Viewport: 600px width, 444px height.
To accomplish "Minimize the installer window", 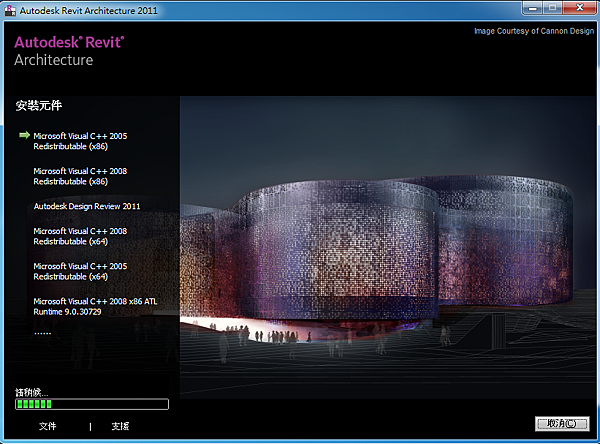I will point(532,8).
